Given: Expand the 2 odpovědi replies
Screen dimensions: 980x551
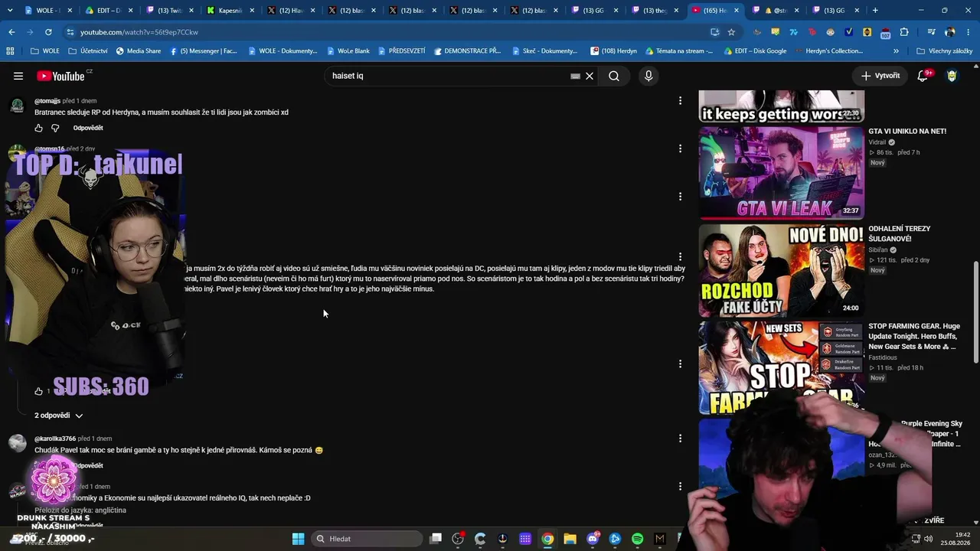Looking at the screenshot, I should tap(58, 416).
